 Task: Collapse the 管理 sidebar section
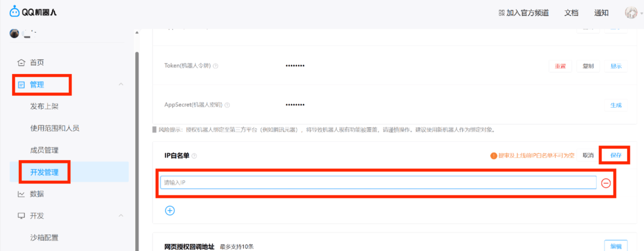click(x=121, y=85)
